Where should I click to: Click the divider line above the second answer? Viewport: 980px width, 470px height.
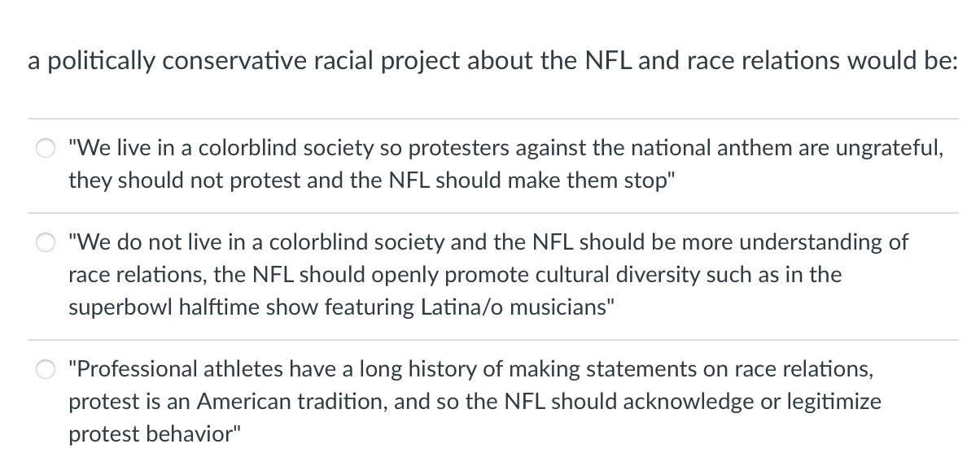[488, 211]
